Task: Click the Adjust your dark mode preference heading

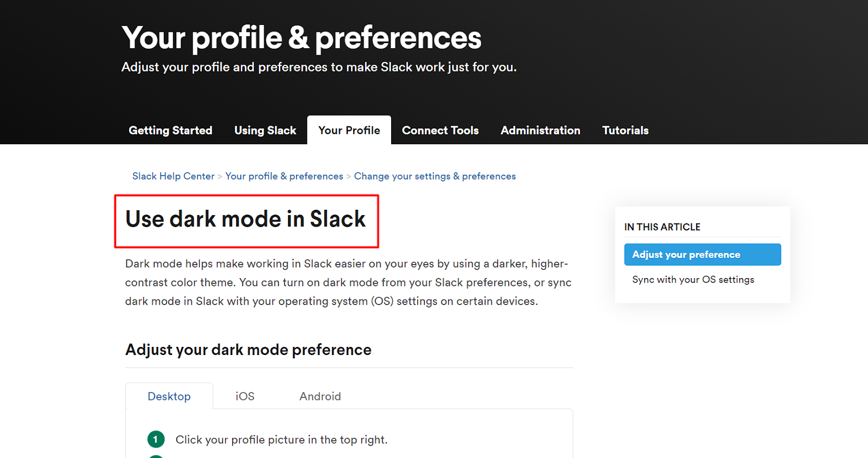Action: pyautogui.click(x=248, y=350)
